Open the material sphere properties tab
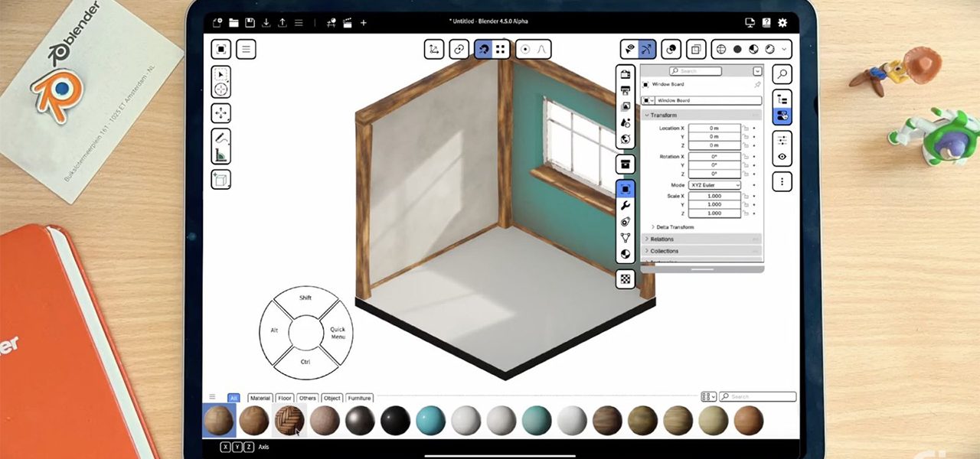The height and width of the screenshot is (459, 980). tap(626, 254)
